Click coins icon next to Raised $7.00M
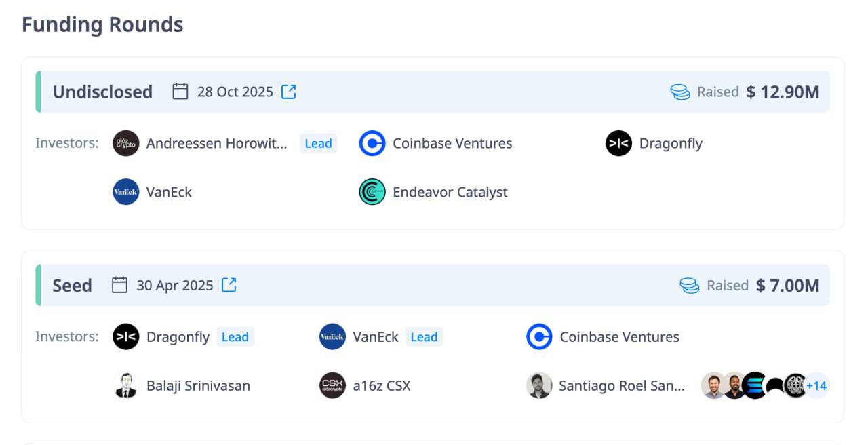 [x=690, y=286]
